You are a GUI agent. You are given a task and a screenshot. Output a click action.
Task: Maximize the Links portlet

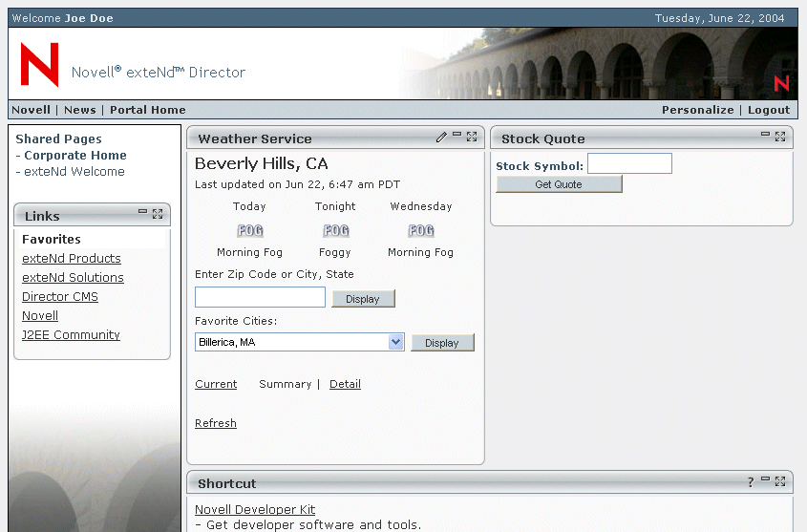coord(158,214)
